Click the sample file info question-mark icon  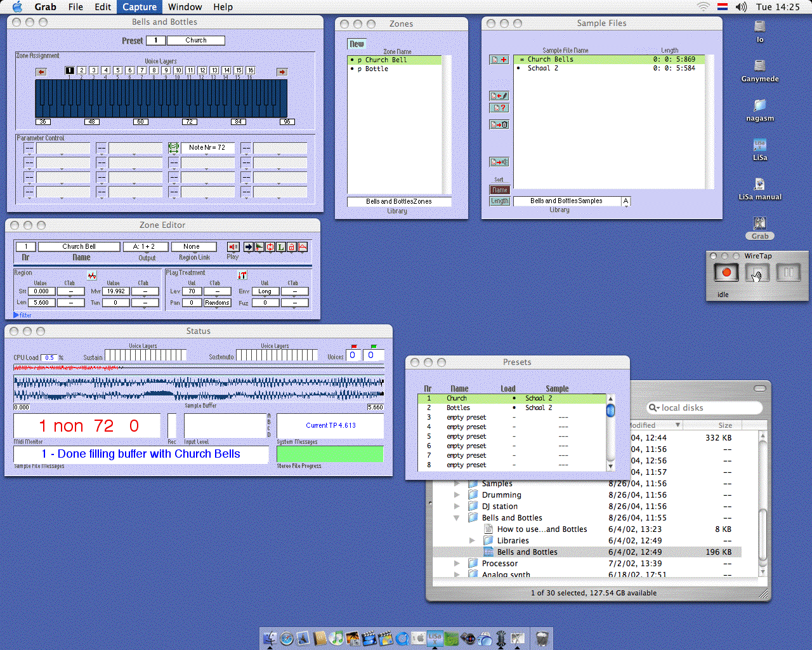click(499, 108)
